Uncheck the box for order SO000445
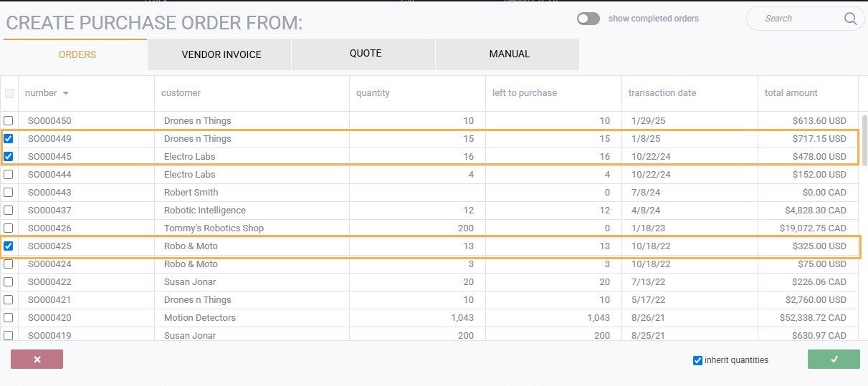This screenshot has height=386, width=868. [x=9, y=156]
